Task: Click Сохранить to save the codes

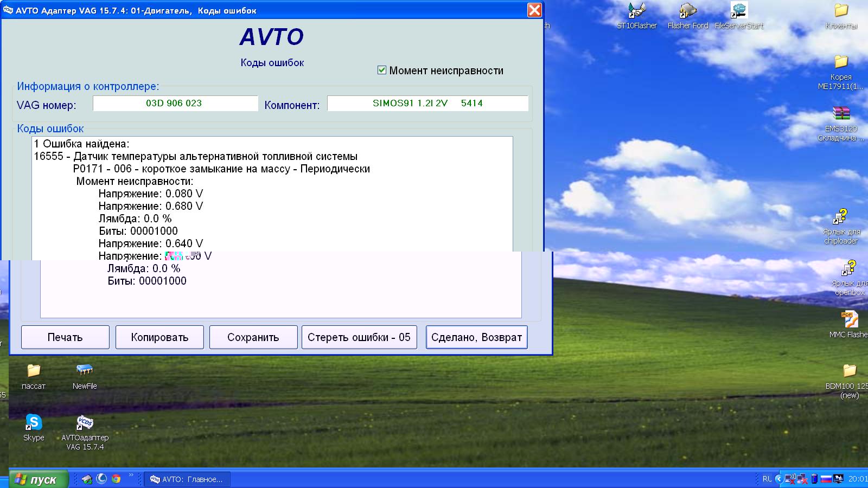Action: pos(253,337)
